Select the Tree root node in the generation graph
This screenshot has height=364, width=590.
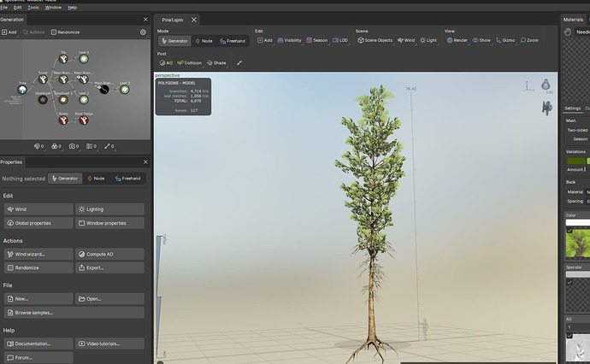[22, 90]
